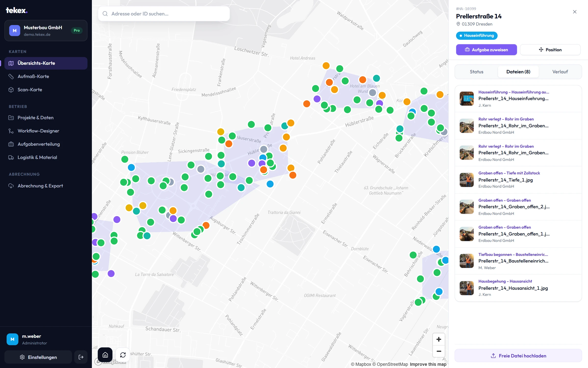Click the logout icon beside Einstellungen
The width and height of the screenshot is (588, 368).
(x=81, y=357)
